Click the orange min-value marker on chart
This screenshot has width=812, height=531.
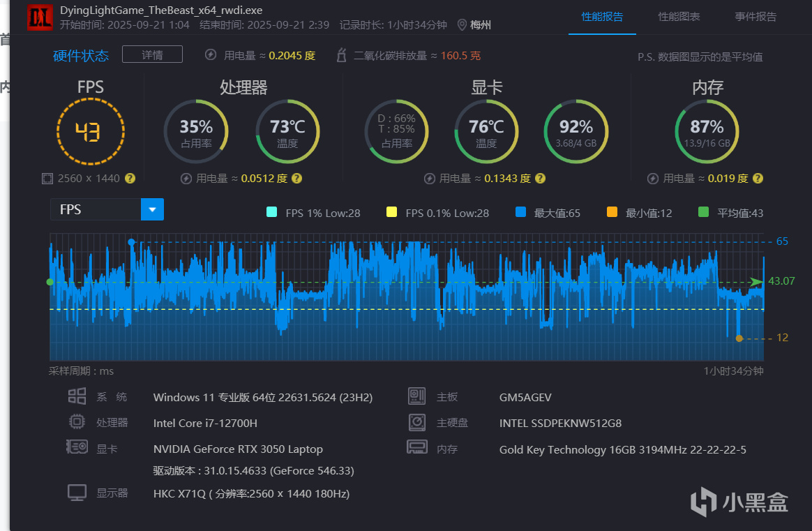739,338
